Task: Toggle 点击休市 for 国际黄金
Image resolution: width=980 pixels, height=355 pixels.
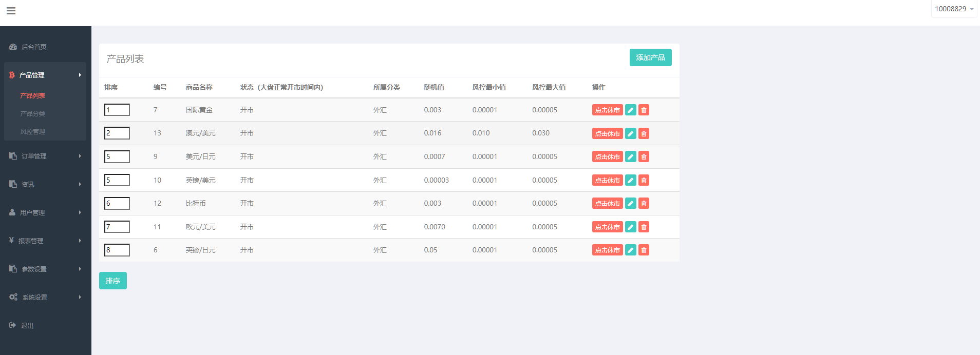Action: (607, 110)
